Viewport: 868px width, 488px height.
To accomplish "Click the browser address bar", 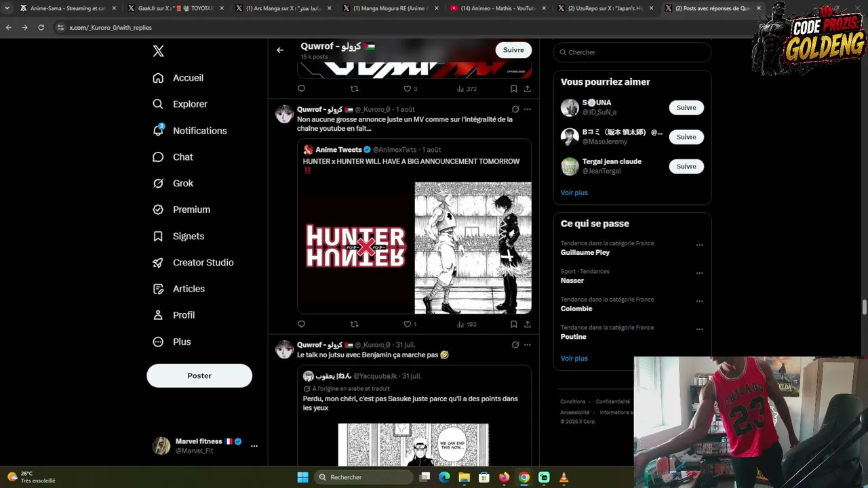I will (407, 28).
